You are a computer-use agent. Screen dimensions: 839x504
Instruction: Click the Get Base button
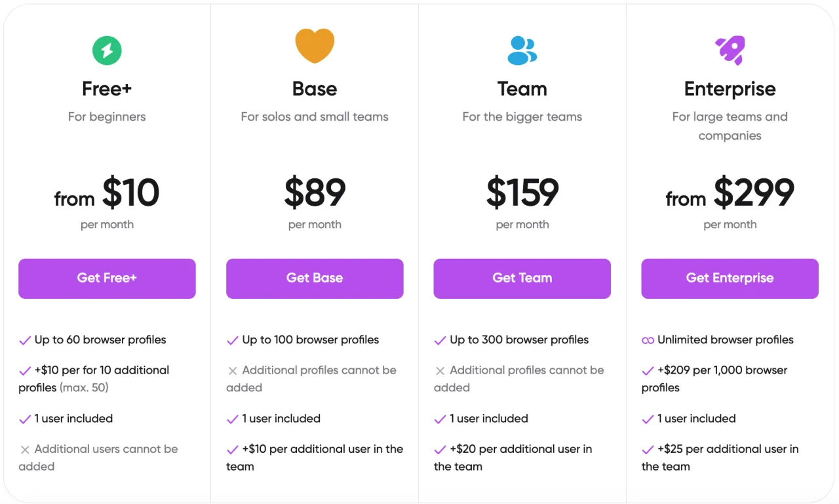coord(315,279)
